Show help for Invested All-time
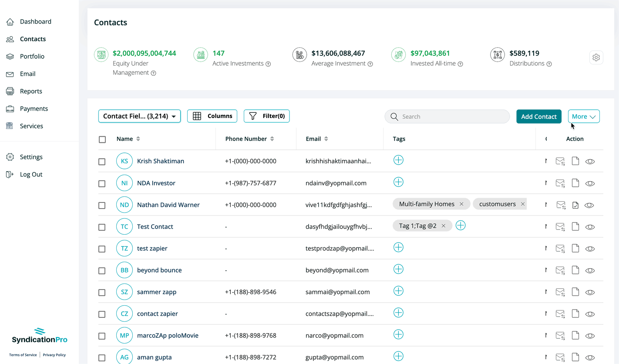The height and width of the screenshot is (364, 619). pyautogui.click(x=460, y=64)
